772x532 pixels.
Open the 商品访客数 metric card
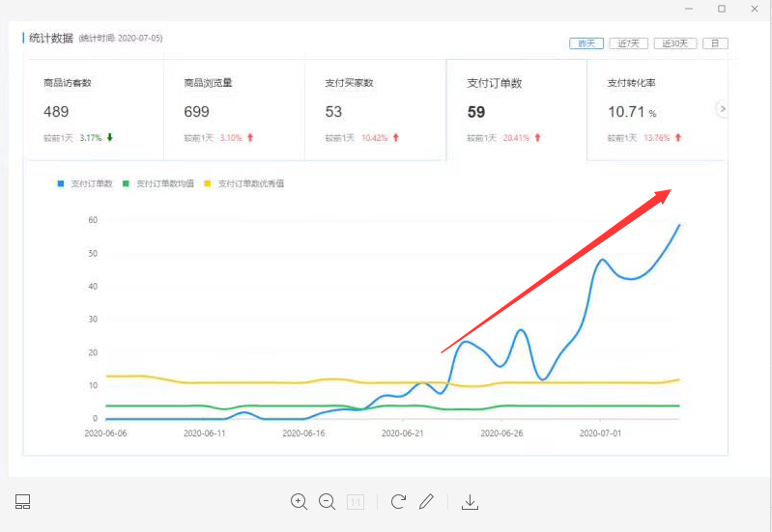(96, 110)
